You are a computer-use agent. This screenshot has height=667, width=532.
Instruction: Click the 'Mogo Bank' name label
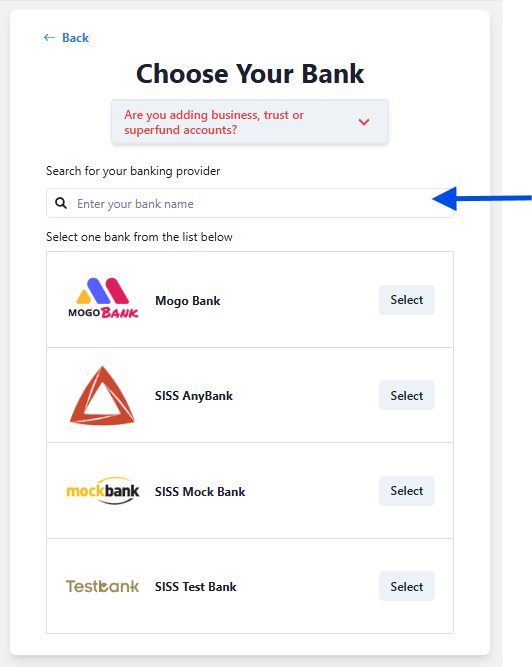pos(188,301)
